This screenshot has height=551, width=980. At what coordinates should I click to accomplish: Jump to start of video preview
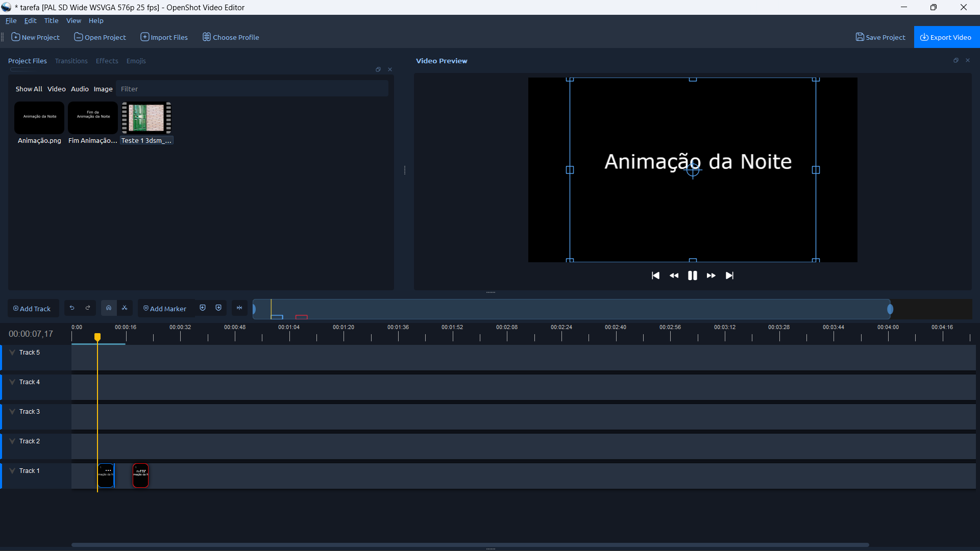(x=655, y=275)
